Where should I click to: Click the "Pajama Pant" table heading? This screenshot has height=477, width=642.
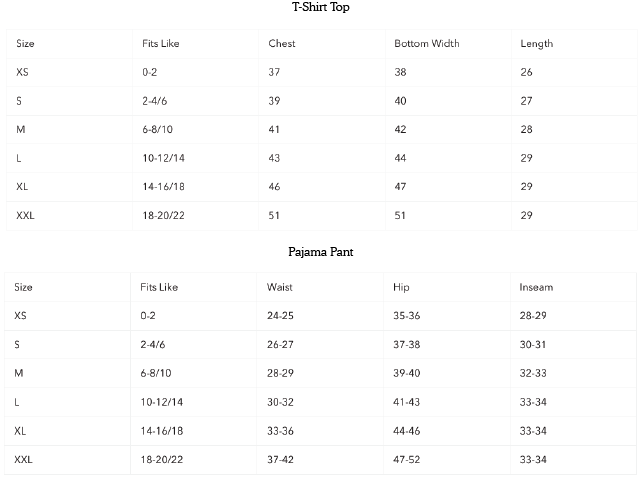pos(320,252)
